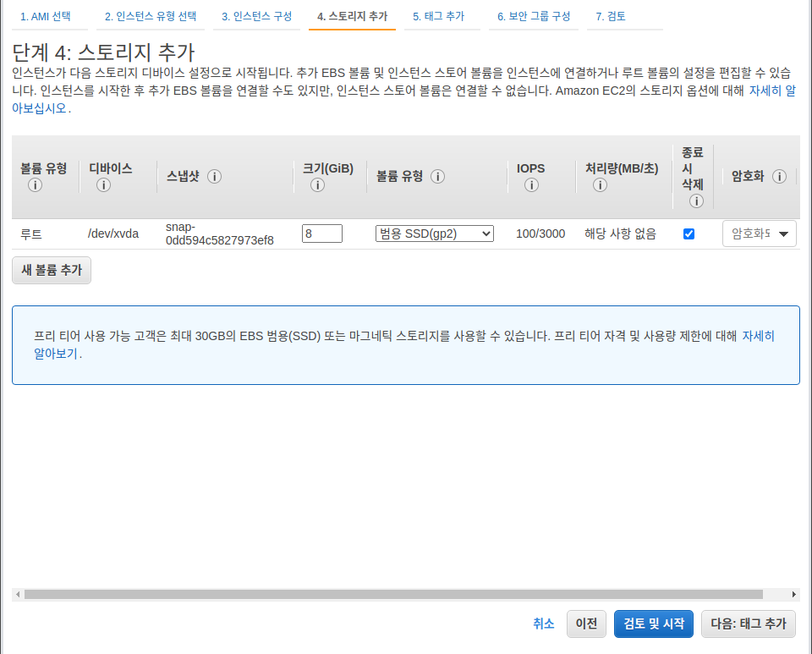Go to 3. 인스턴스 구성 tab

[257, 17]
